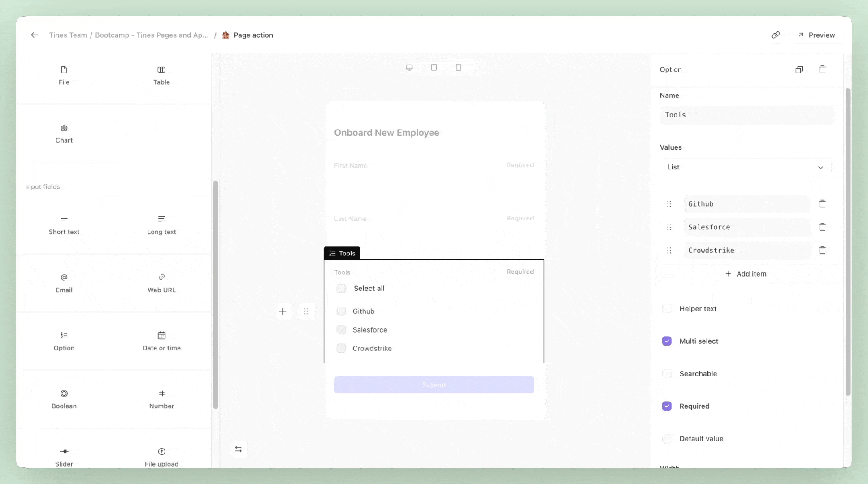Click the plus icon beside Tools block
This screenshot has width=868, height=484.
point(282,311)
